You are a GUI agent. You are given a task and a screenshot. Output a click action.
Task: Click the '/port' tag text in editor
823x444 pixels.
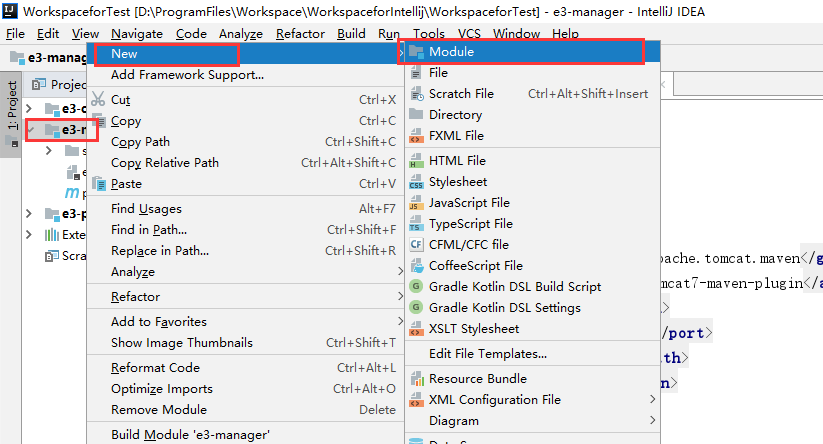tap(683, 333)
